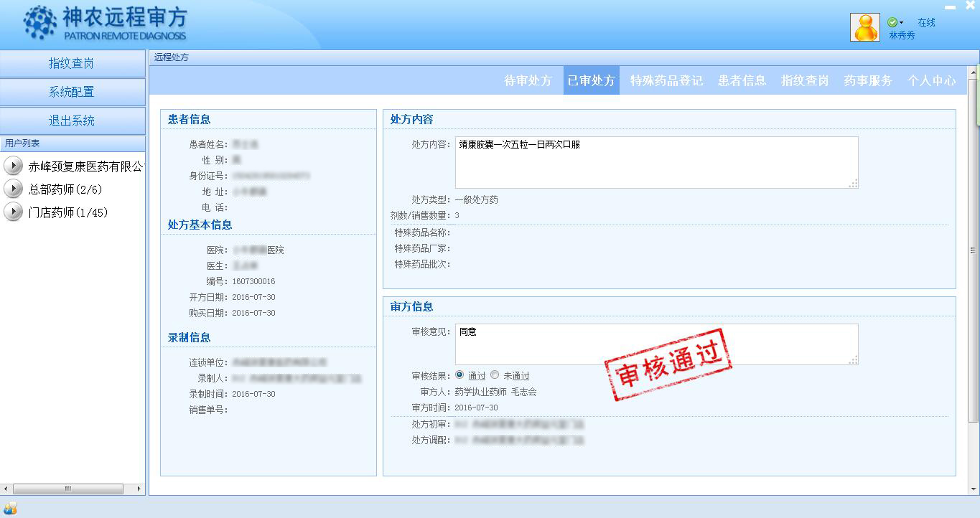Expand the 门店药师 group
Screen dimensions: 980x518
click(13, 212)
